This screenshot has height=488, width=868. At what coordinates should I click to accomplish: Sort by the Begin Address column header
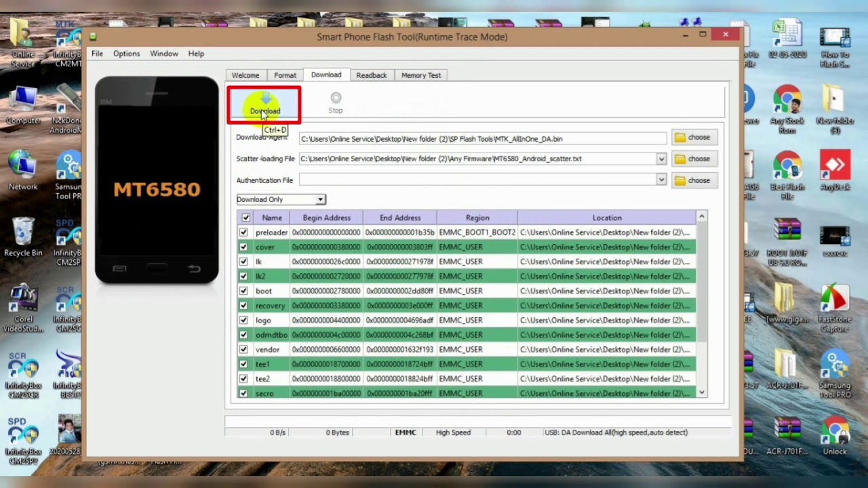pos(326,218)
